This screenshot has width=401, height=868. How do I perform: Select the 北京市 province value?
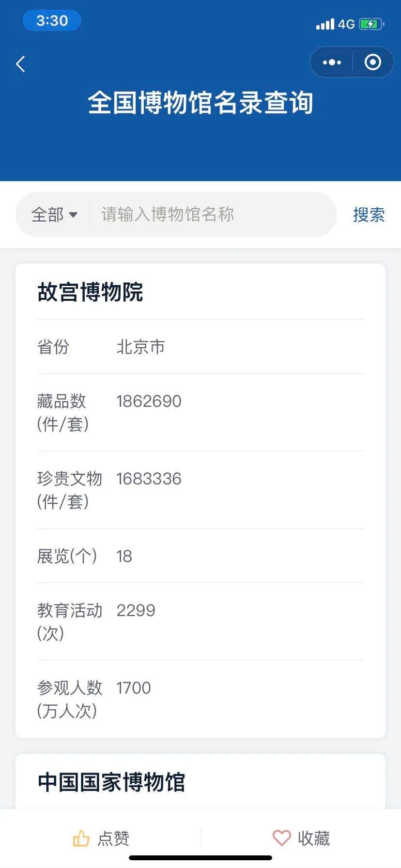140,347
